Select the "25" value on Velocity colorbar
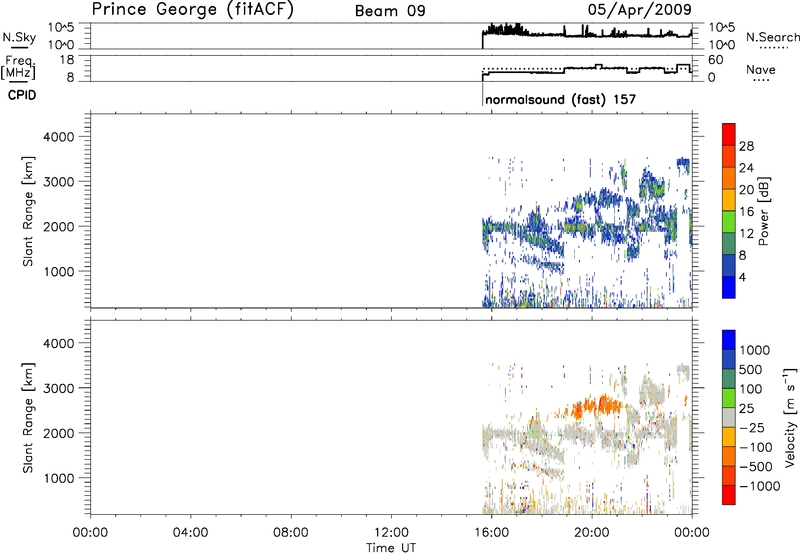This screenshot has height=554, width=800. [746, 408]
